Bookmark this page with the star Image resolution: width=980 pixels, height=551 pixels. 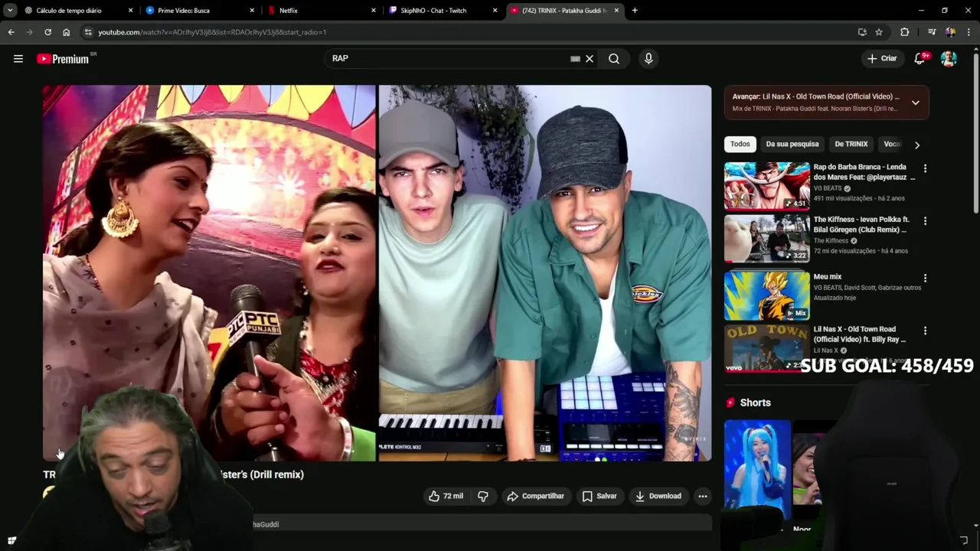(x=879, y=32)
